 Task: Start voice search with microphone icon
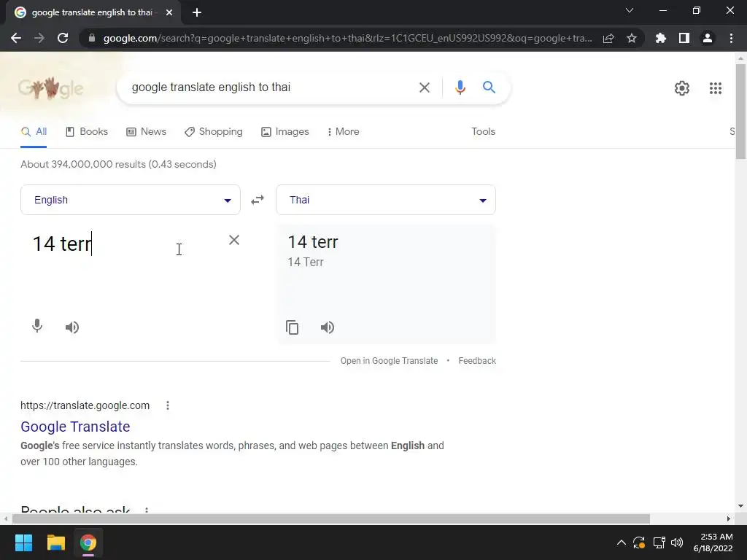(460, 87)
